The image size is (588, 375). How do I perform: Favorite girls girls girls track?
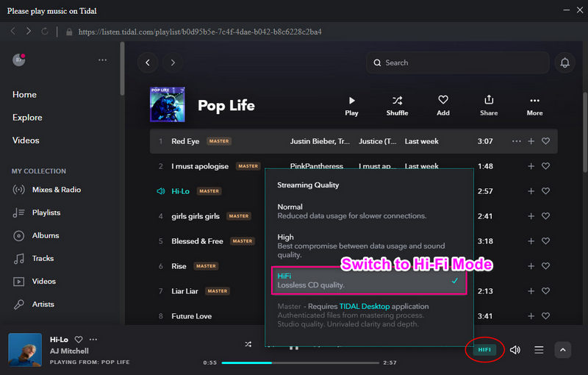(x=545, y=216)
